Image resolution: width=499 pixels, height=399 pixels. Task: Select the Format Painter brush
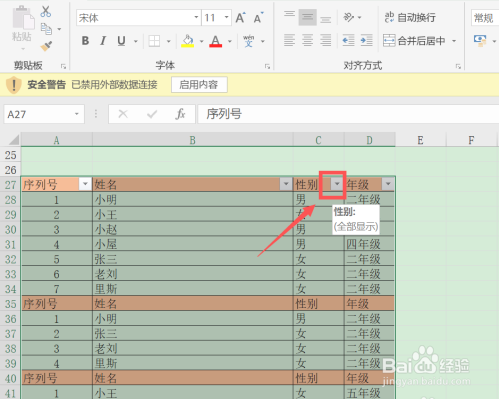click(x=46, y=46)
